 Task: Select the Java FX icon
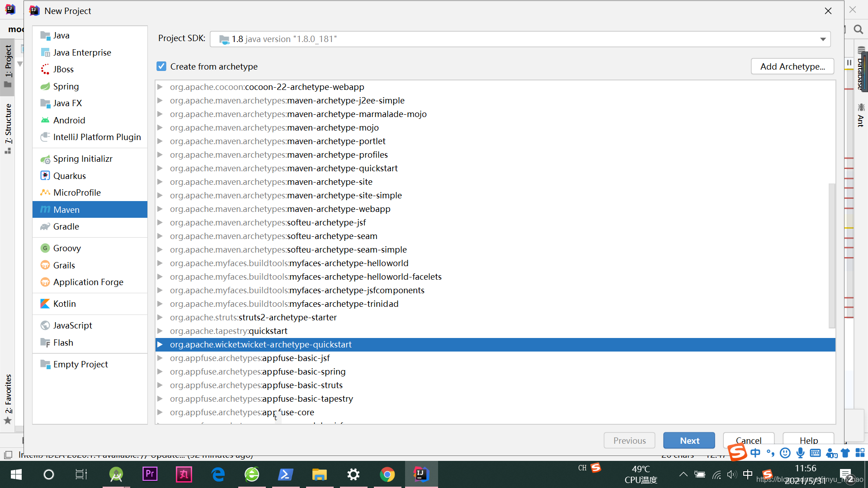[45, 103]
